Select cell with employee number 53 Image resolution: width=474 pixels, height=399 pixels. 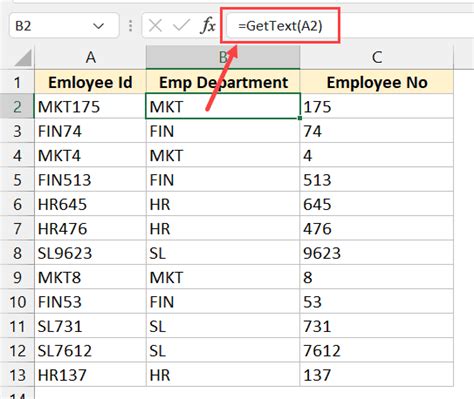point(377,302)
